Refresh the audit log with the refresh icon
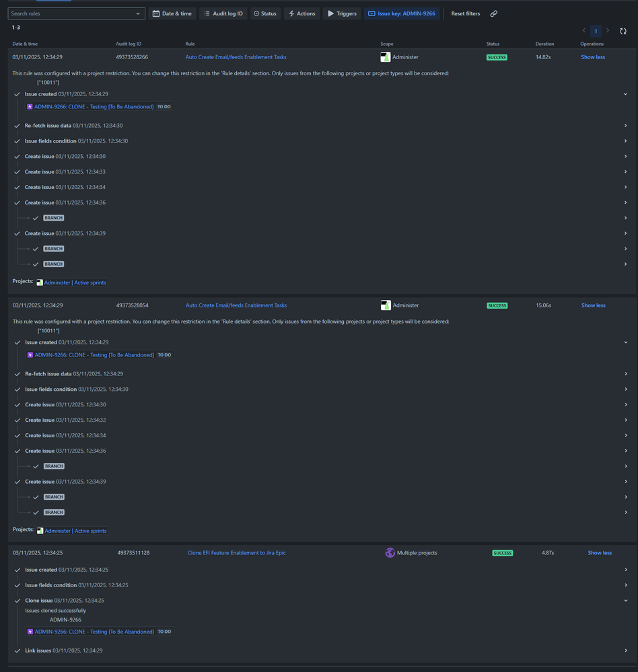638x672 pixels. (623, 31)
